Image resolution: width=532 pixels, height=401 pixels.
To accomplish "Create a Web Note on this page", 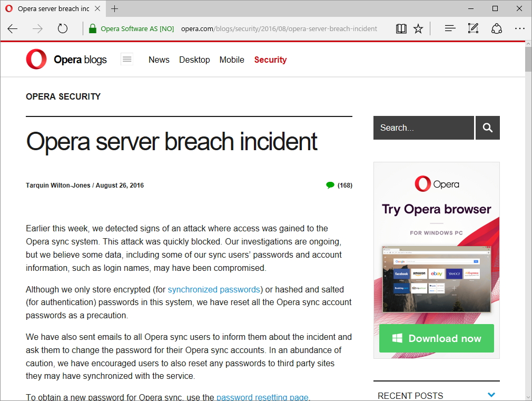I will [x=472, y=28].
